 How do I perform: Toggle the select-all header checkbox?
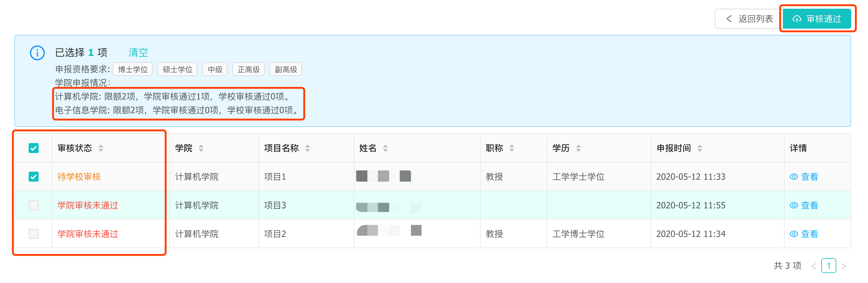tap(34, 148)
